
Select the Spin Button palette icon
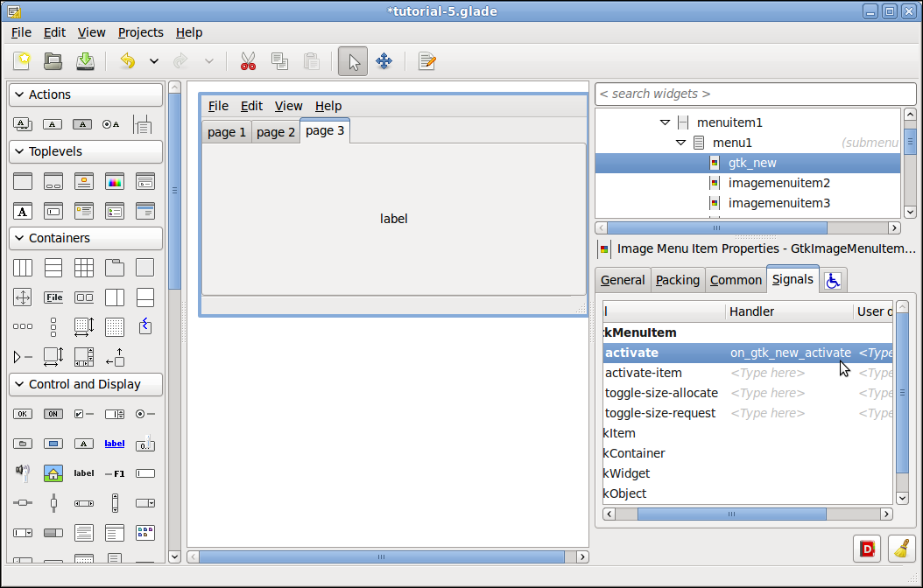(114, 414)
